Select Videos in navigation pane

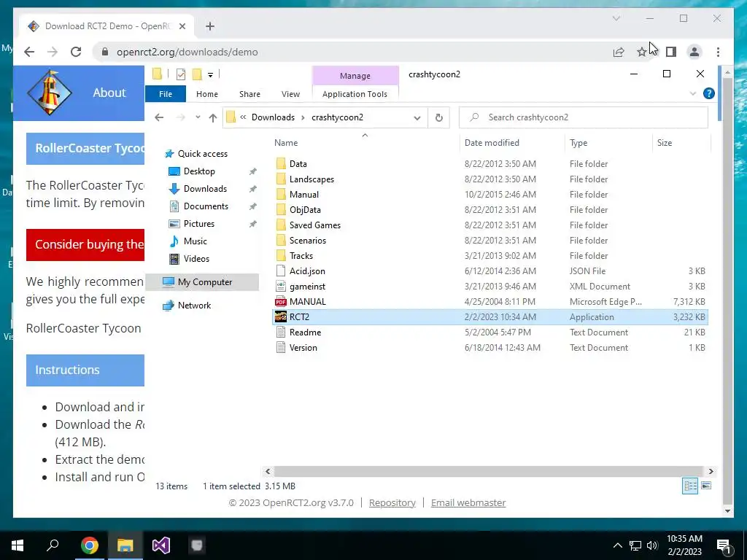click(x=196, y=259)
